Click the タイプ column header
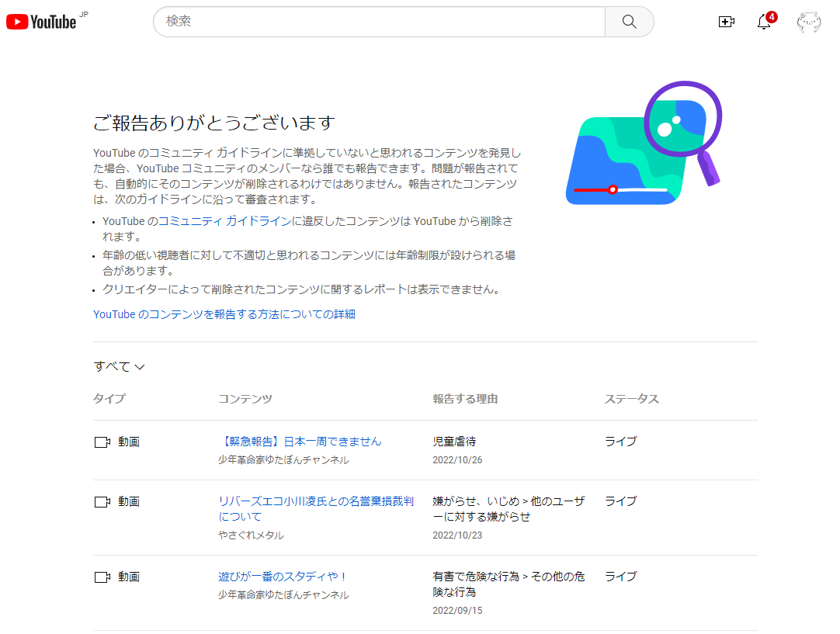 109,399
